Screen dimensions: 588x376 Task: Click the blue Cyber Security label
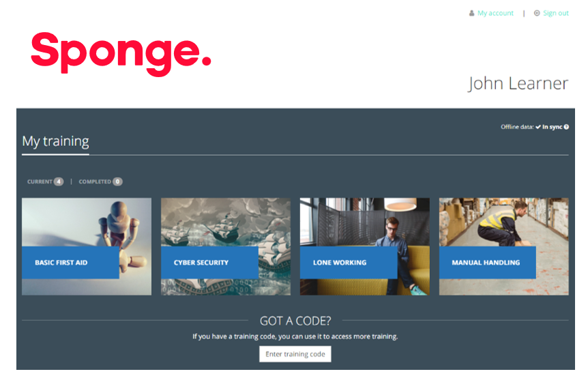(x=209, y=262)
